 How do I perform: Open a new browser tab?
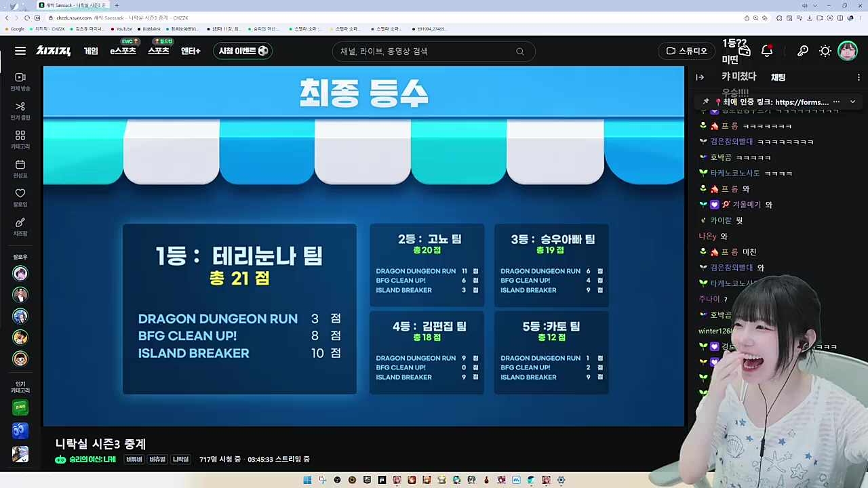pyautogui.click(x=117, y=5)
